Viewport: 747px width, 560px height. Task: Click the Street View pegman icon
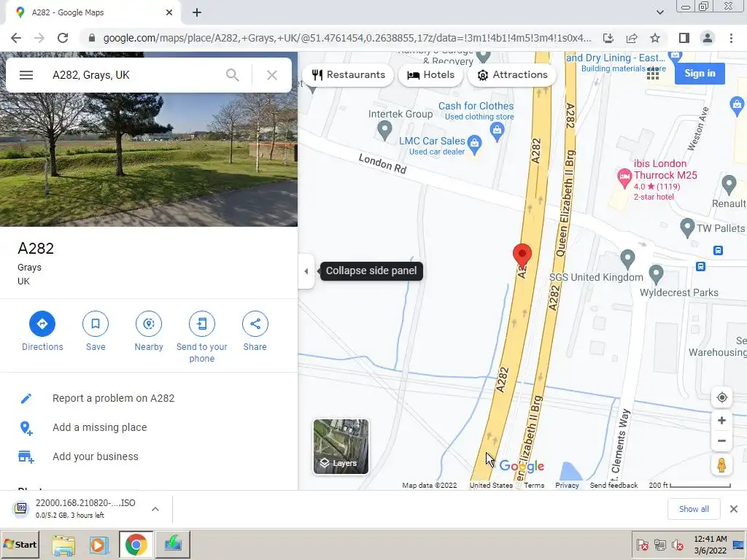pyautogui.click(x=721, y=464)
